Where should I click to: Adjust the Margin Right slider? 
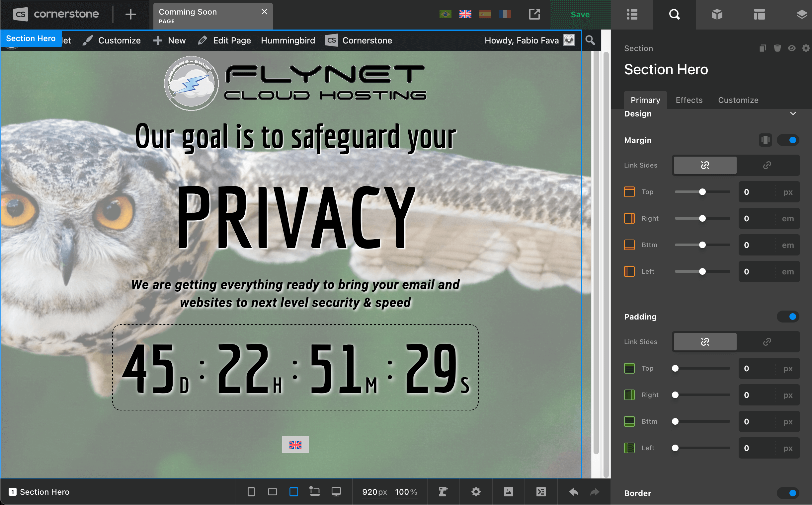click(x=702, y=218)
